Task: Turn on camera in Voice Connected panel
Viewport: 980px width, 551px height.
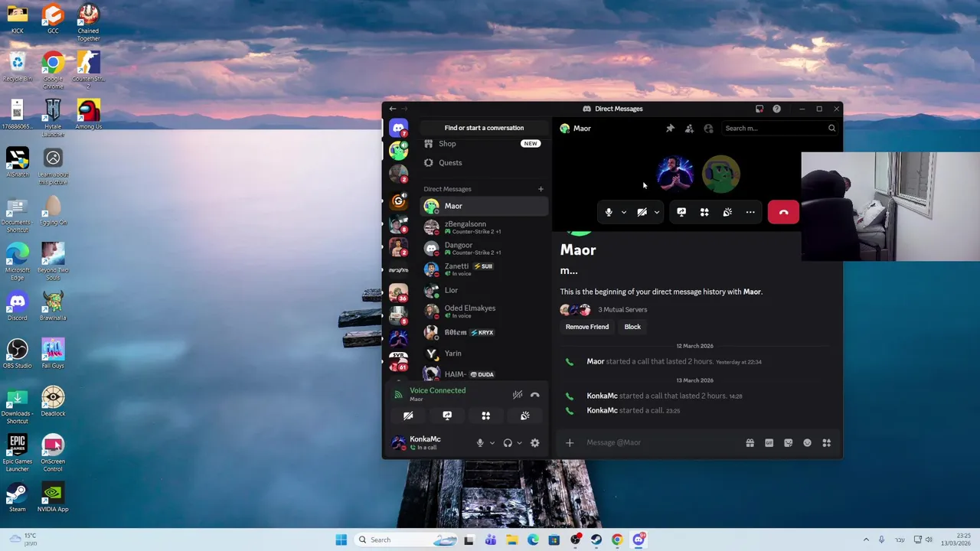Action: point(408,416)
